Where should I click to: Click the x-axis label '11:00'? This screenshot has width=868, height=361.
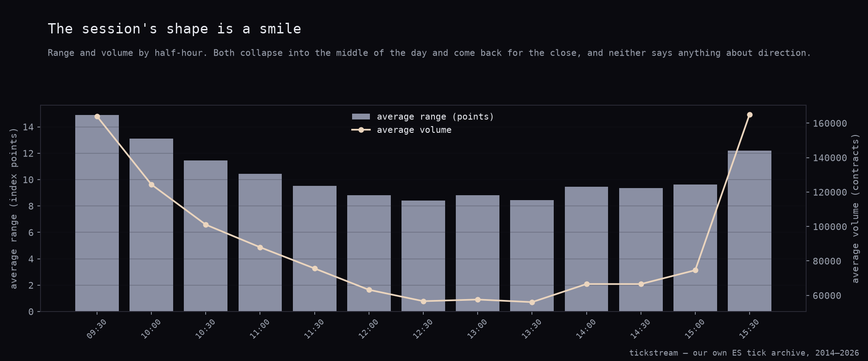[x=260, y=329]
